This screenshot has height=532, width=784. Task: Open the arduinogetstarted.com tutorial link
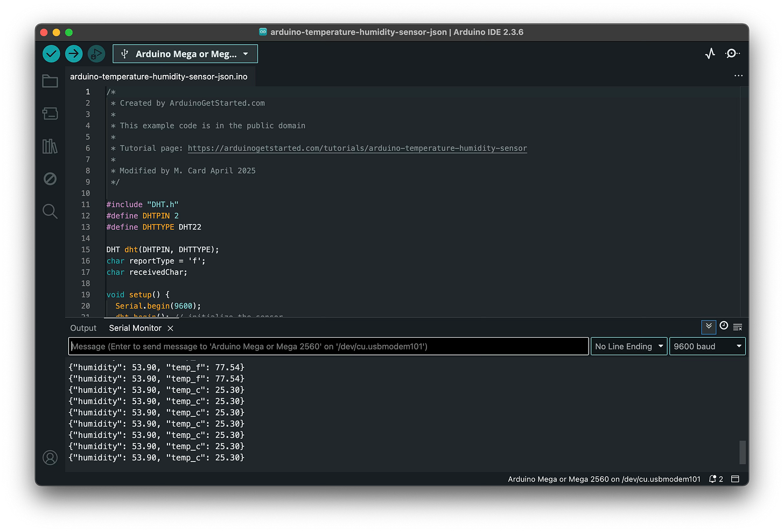[357, 148]
